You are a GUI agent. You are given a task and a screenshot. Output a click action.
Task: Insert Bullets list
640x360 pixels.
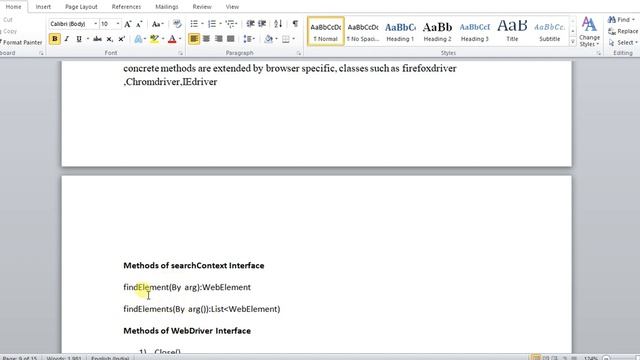click(194, 24)
